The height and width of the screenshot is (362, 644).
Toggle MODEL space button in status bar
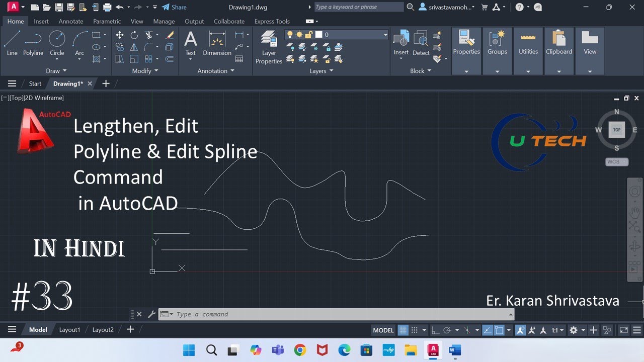click(x=383, y=330)
